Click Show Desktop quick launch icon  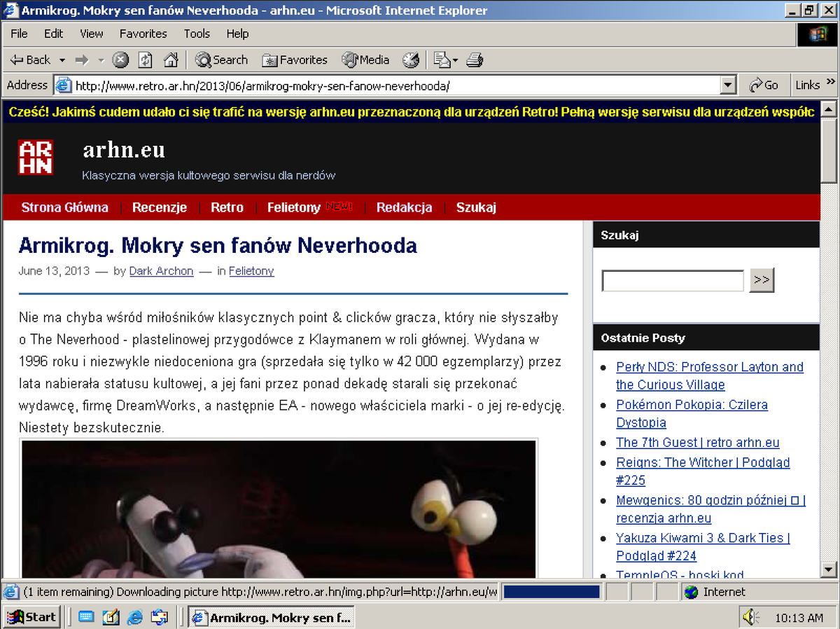pyautogui.click(x=86, y=617)
